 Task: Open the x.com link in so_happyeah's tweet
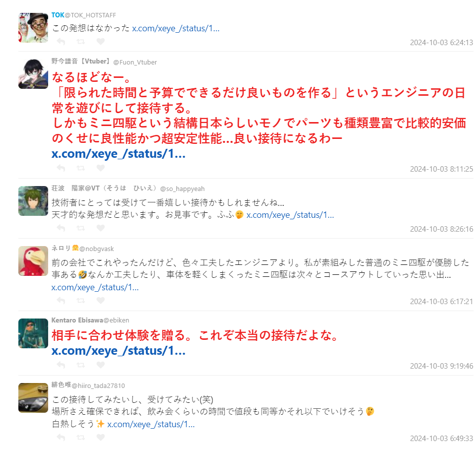click(x=290, y=215)
